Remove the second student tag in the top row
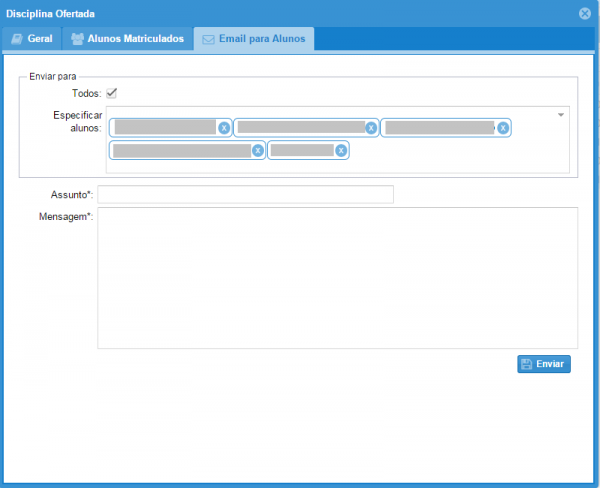Image resolution: width=600 pixels, height=488 pixels. click(371, 128)
